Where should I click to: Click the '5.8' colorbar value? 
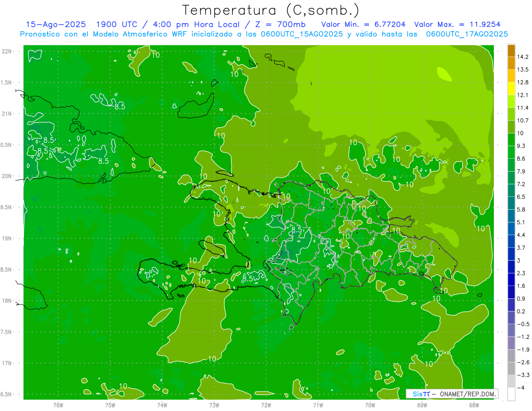[x=521, y=209]
